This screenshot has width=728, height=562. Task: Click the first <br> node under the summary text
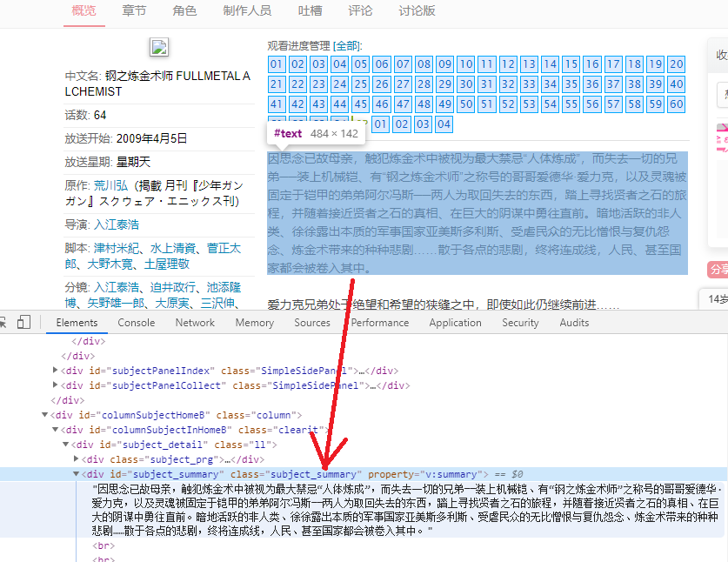(104, 545)
